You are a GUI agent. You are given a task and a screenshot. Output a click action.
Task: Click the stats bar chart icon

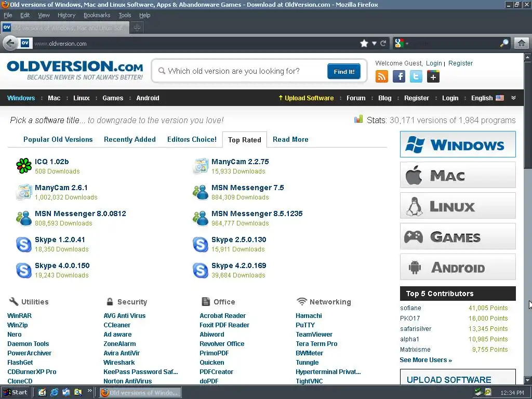click(358, 119)
